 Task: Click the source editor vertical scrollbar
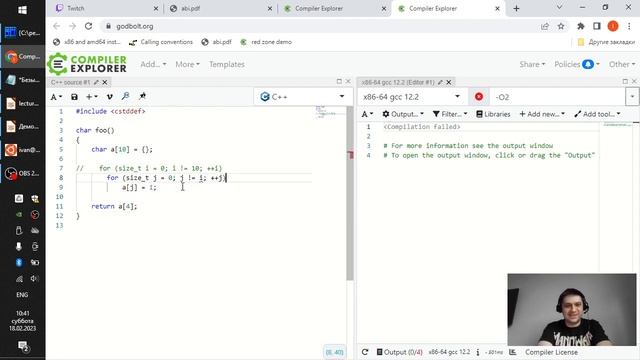pyautogui.click(x=350, y=193)
